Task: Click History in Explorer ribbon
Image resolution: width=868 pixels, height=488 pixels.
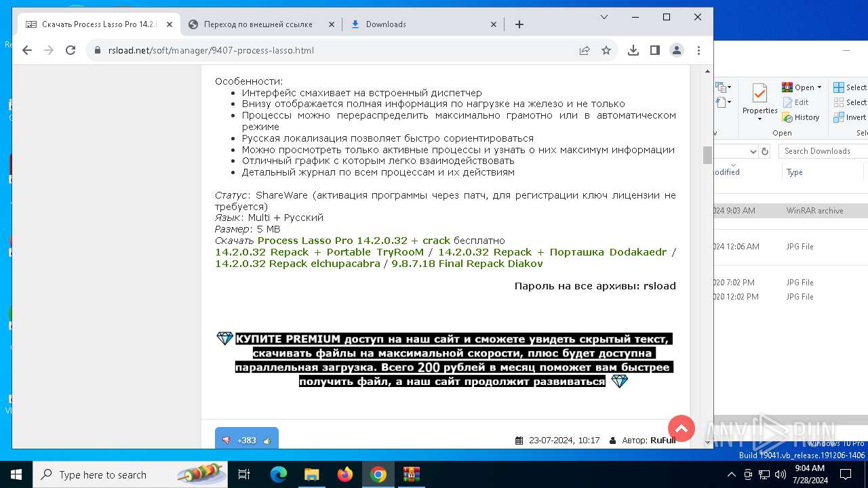Action: tap(801, 117)
